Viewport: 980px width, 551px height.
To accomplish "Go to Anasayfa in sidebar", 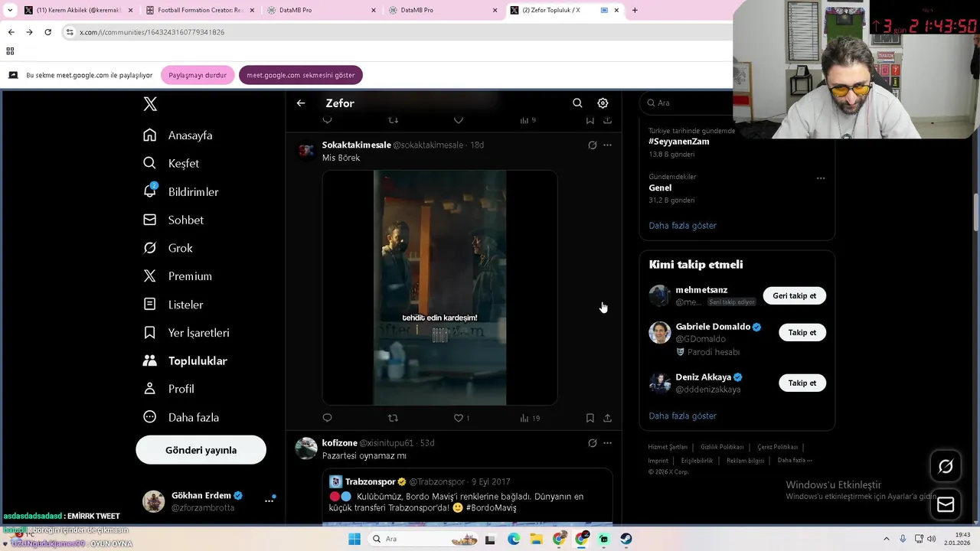I will click(x=178, y=135).
